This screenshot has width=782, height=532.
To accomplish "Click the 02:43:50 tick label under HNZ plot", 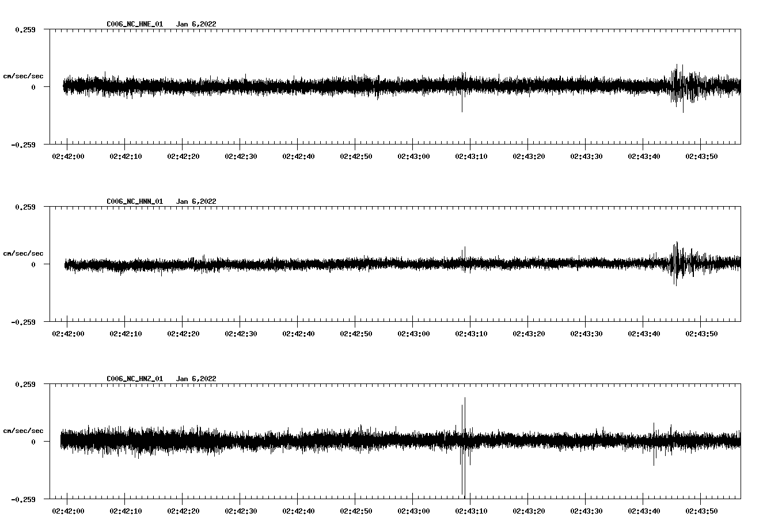I will (x=701, y=511).
